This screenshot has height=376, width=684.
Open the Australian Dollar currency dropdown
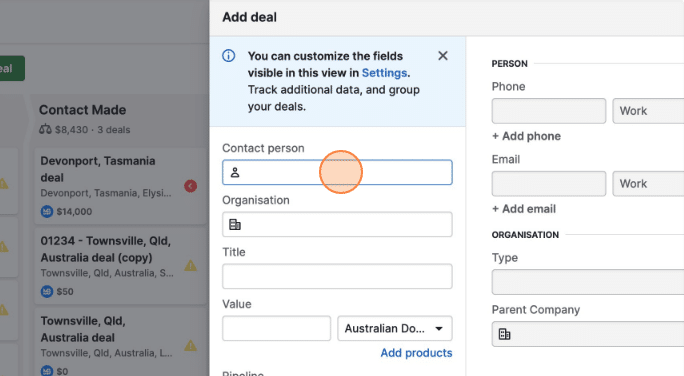[x=394, y=328]
